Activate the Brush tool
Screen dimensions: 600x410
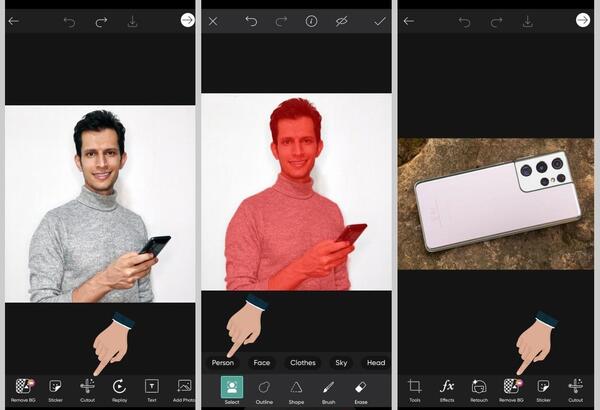click(328, 392)
